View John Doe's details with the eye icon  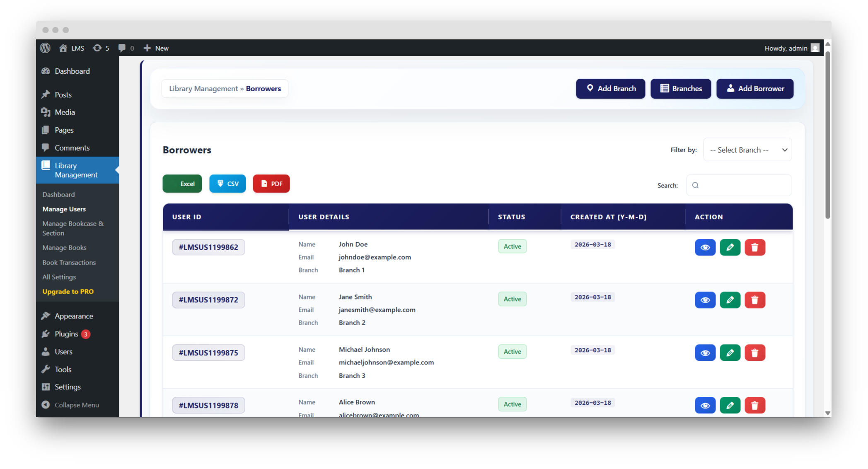pyautogui.click(x=705, y=248)
